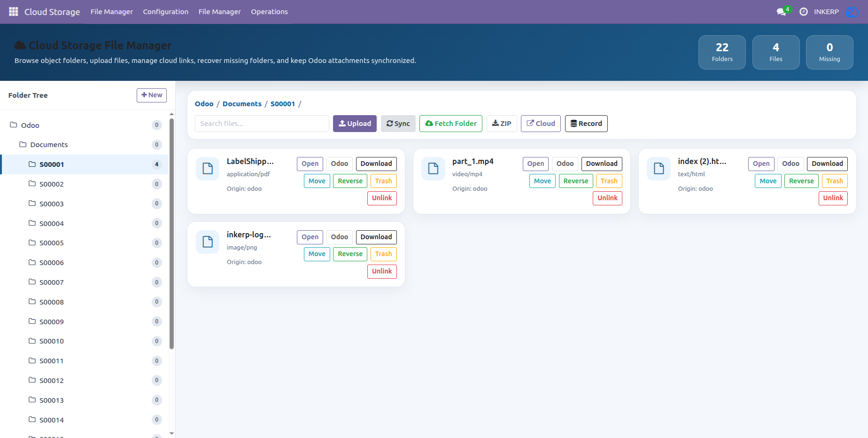Go to Odoo in the breadcrumb

click(x=204, y=104)
